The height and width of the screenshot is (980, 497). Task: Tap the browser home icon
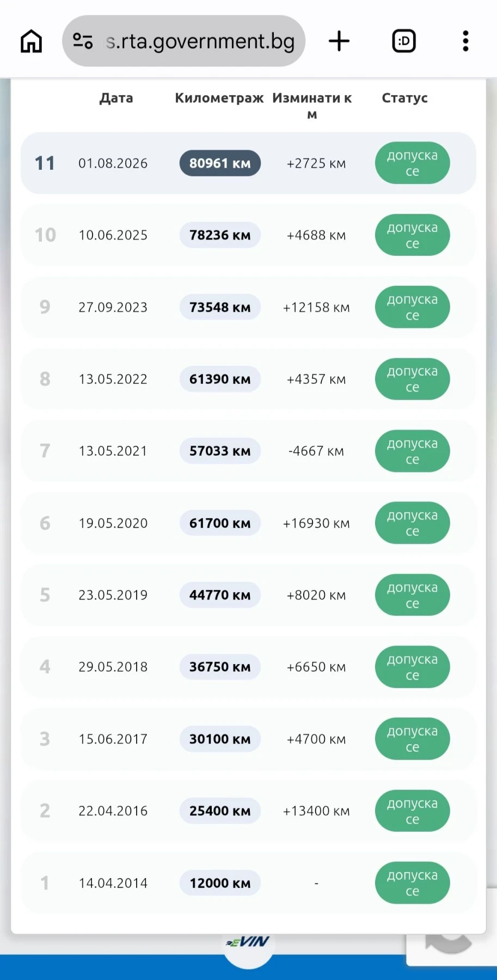[31, 41]
